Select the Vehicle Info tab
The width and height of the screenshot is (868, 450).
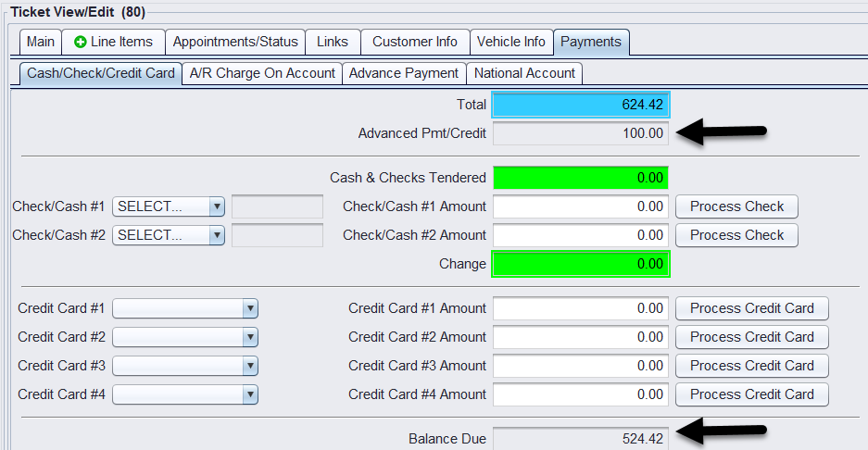510,42
